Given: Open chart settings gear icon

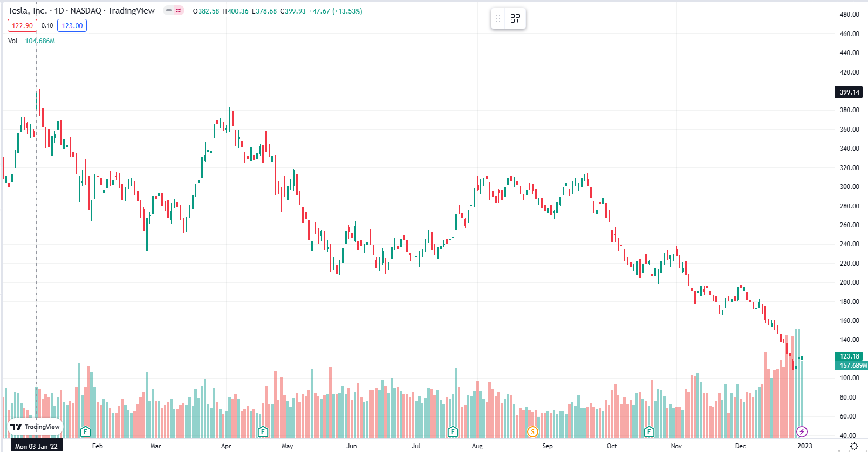Looking at the screenshot, I should pyautogui.click(x=854, y=446).
